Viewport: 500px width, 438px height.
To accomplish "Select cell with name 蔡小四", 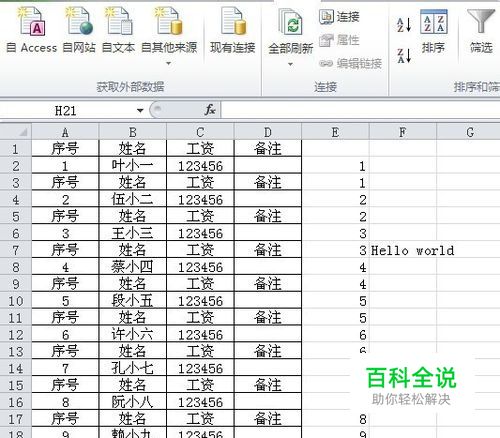I will click(x=133, y=267).
